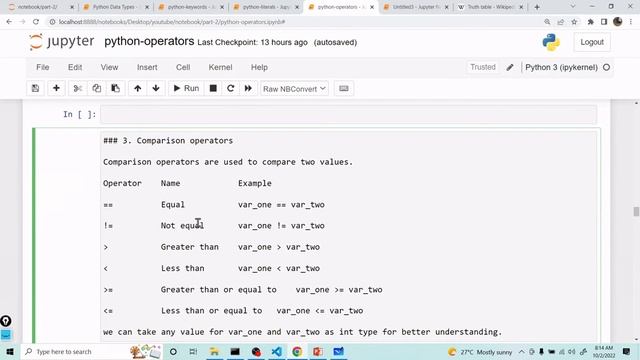The height and width of the screenshot is (360, 640).
Task: Move selected cell up
Action: click(138, 89)
